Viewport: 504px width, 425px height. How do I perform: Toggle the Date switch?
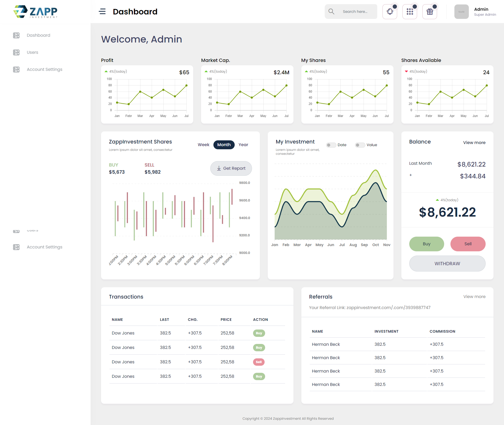tap(331, 145)
